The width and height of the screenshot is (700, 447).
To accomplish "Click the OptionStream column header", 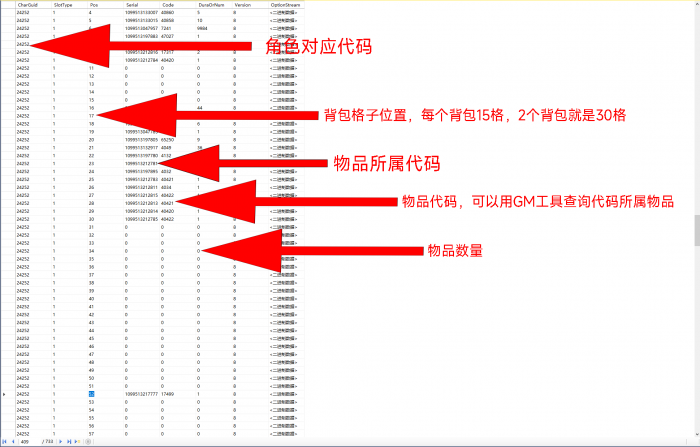I will [x=284, y=4].
